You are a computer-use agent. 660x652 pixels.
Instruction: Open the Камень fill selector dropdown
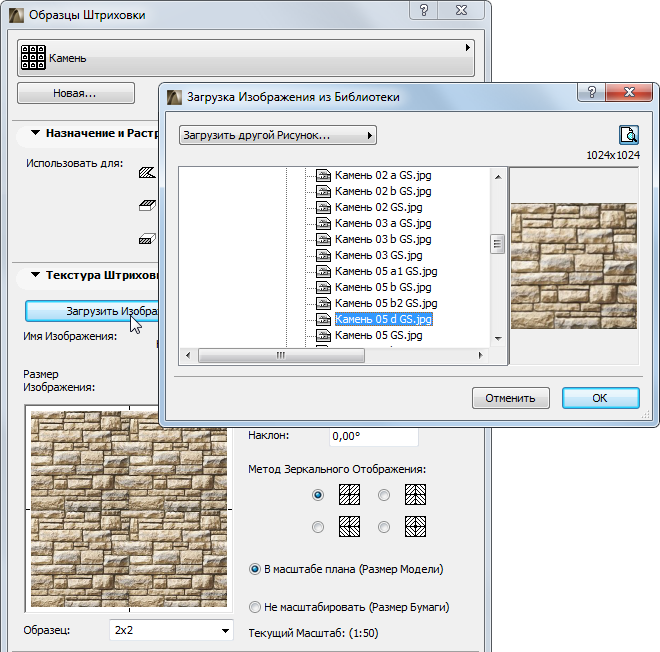(246, 58)
